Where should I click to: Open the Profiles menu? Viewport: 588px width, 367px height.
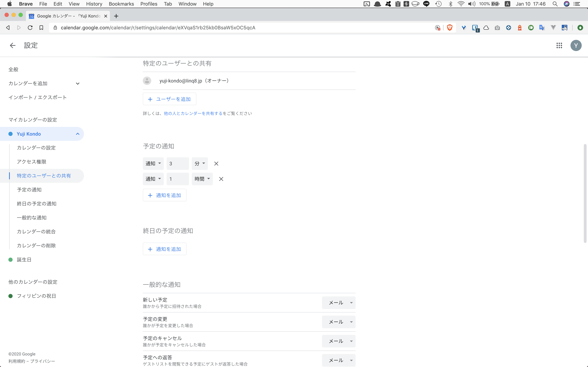[149, 4]
